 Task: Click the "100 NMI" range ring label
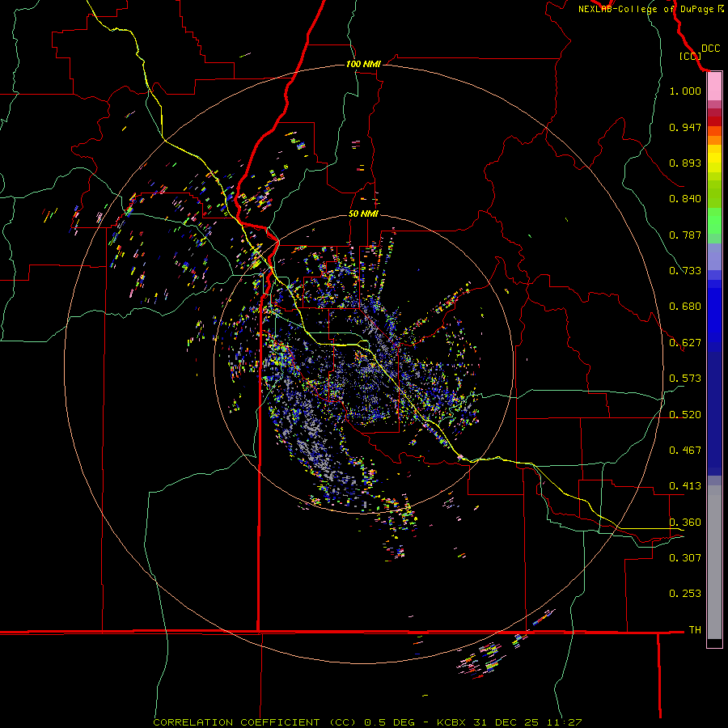tap(363, 64)
